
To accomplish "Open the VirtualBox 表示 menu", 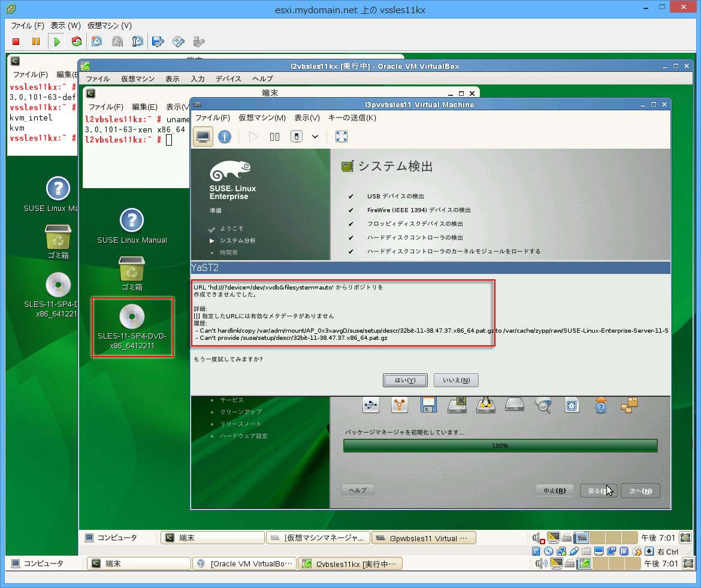I will point(172,79).
